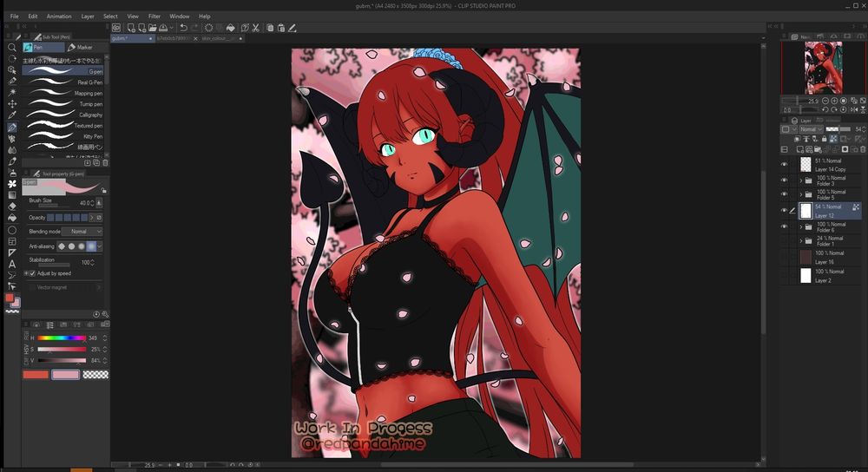The image size is (868, 472).
Task: Click the Paste clipboard icon
Action: [x=280, y=28]
